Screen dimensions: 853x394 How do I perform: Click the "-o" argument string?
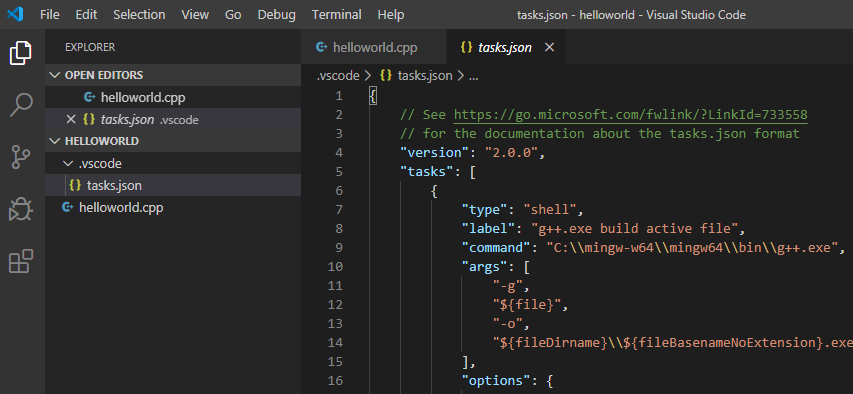point(508,324)
